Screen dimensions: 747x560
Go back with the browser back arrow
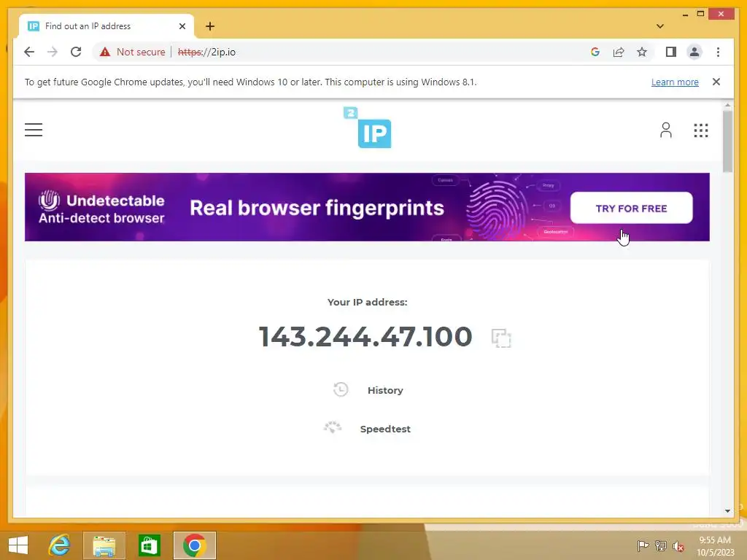tap(29, 52)
